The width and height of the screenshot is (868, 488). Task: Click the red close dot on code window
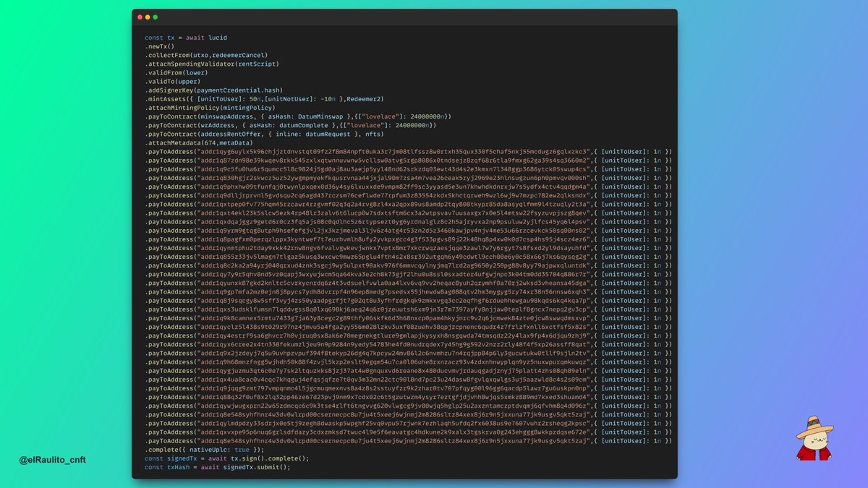coord(140,17)
